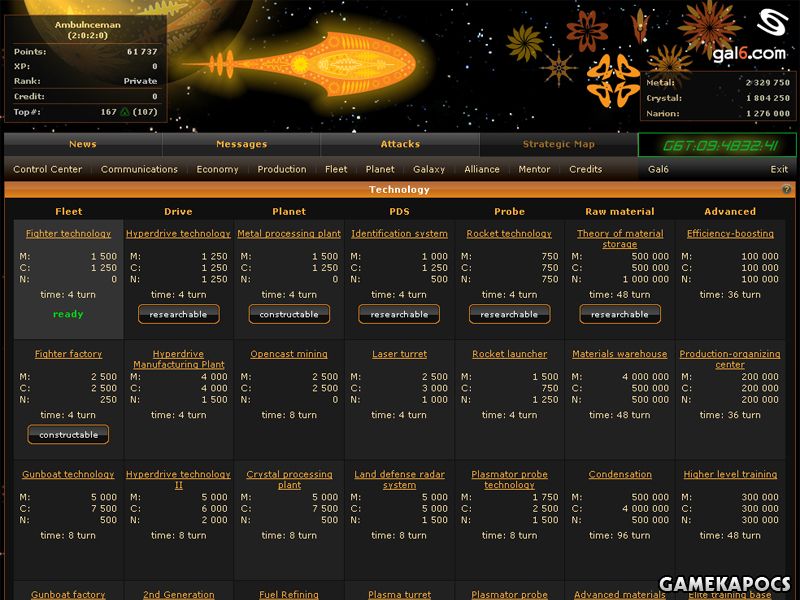Viewport: 800px width, 600px height.
Task: Open Theory of material storage link
Action: (x=620, y=239)
